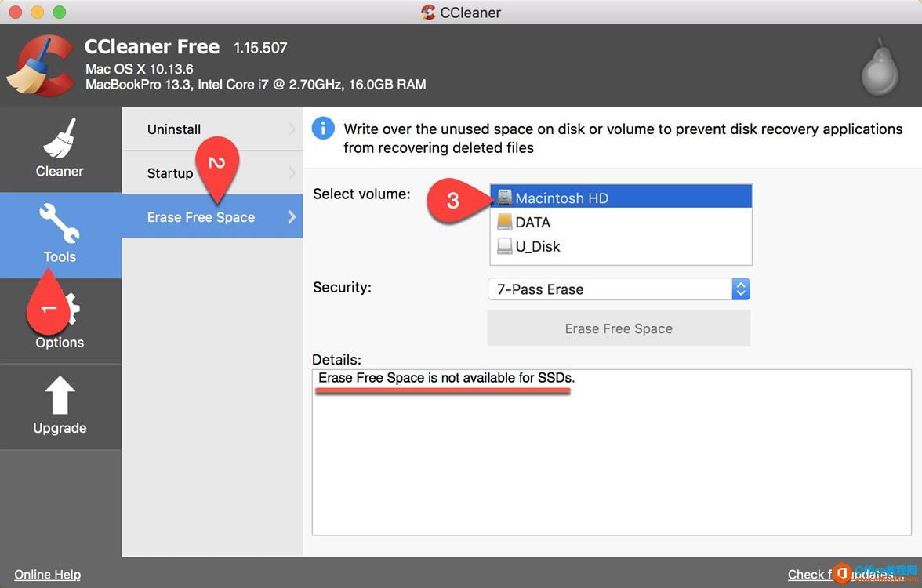The height and width of the screenshot is (588, 922).
Task: Open the Uninstall tool tab
Action: coord(212,129)
